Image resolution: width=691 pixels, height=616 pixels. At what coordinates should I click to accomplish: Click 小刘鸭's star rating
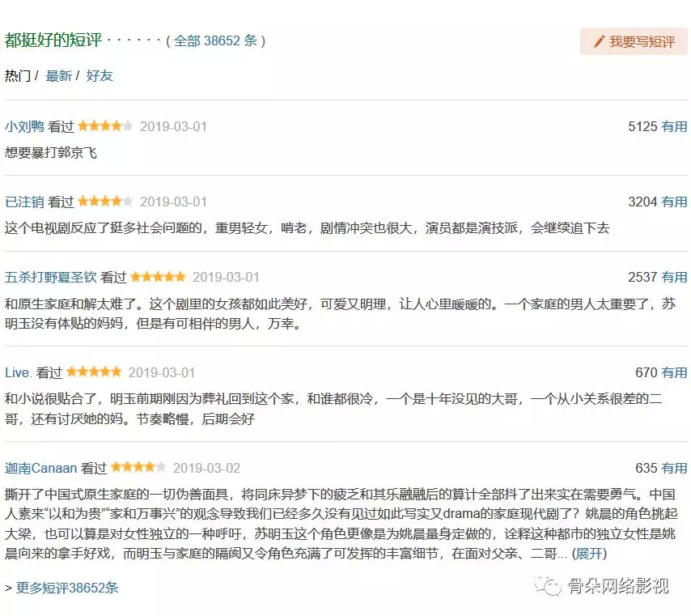105,126
